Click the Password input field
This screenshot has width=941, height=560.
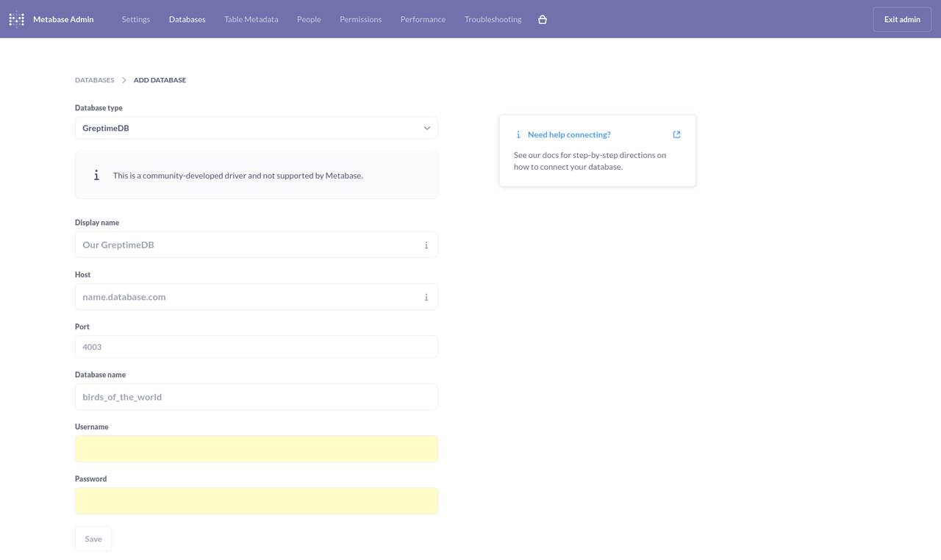256,500
